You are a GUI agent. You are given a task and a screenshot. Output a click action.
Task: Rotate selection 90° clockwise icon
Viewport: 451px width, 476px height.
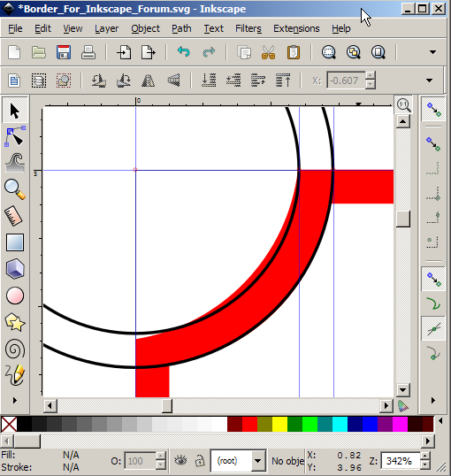pyautogui.click(x=124, y=81)
